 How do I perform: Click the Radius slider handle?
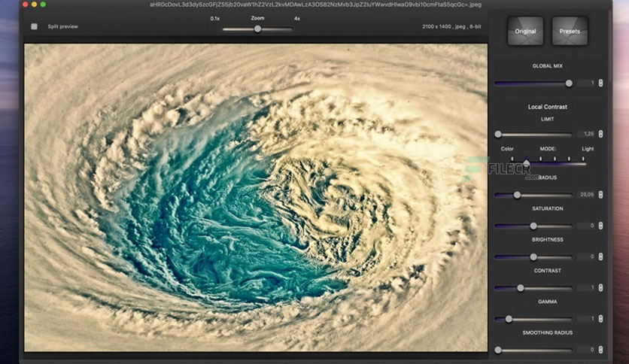click(x=517, y=195)
